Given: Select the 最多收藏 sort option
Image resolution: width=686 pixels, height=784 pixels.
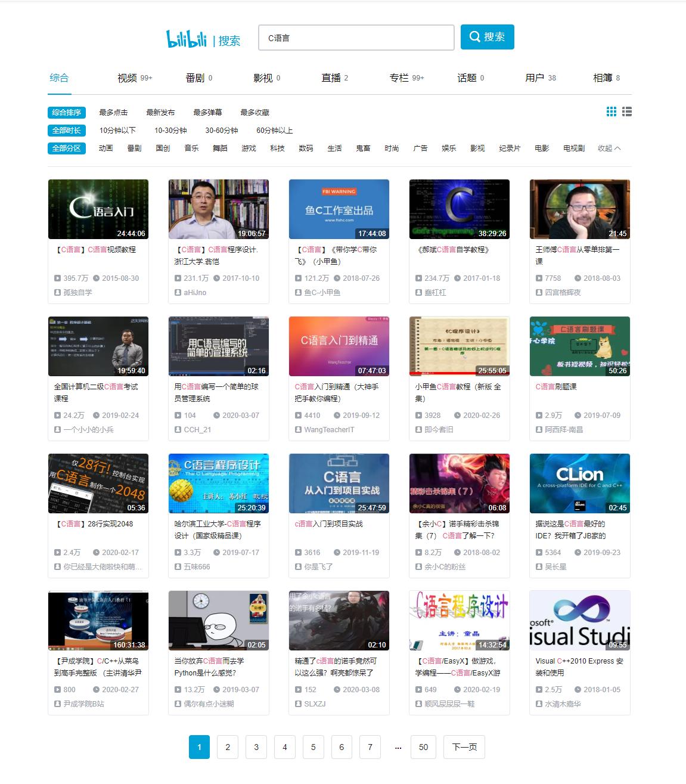Looking at the screenshot, I should pos(254,111).
